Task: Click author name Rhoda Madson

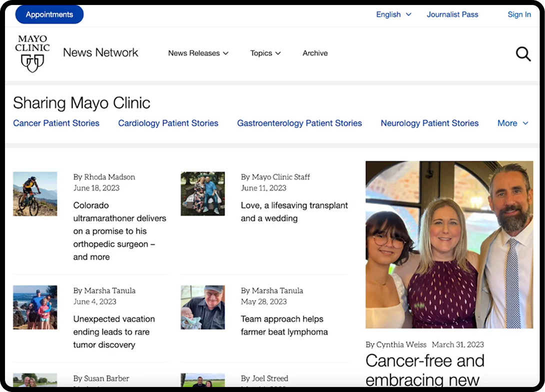Action: (109, 177)
